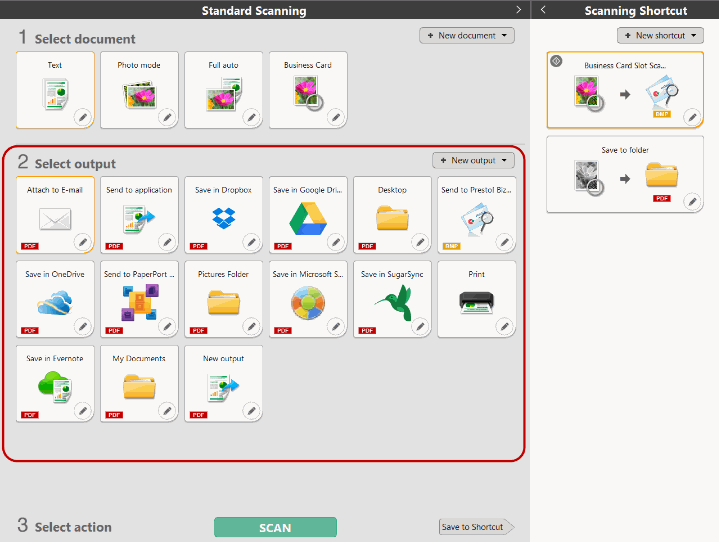Select the Save in Dropbox output
The image size is (719, 542).
(223, 214)
